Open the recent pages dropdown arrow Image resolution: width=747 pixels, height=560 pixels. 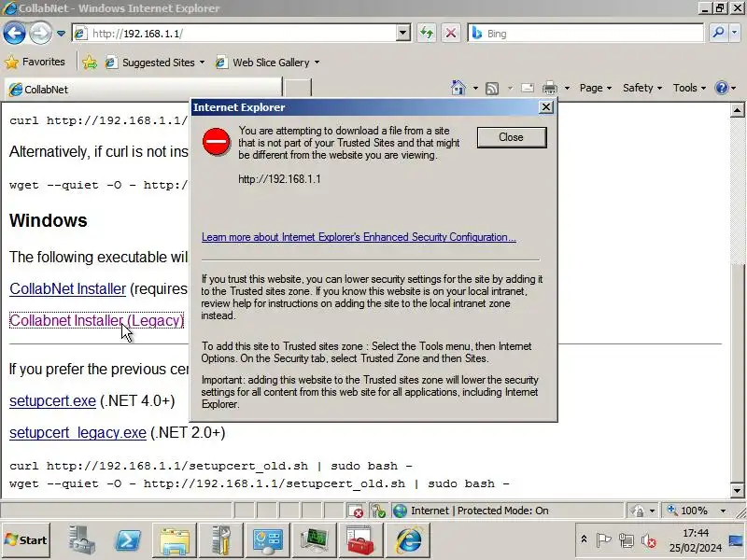(61, 34)
